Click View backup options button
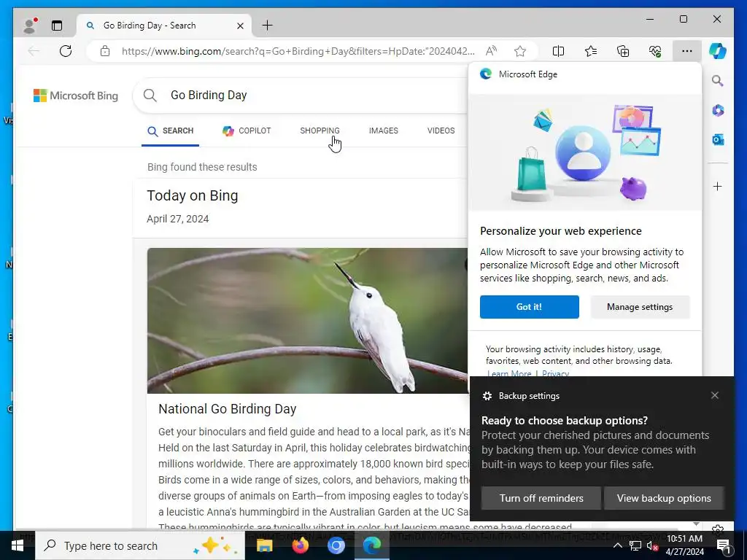The height and width of the screenshot is (560, 747). coord(664,499)
